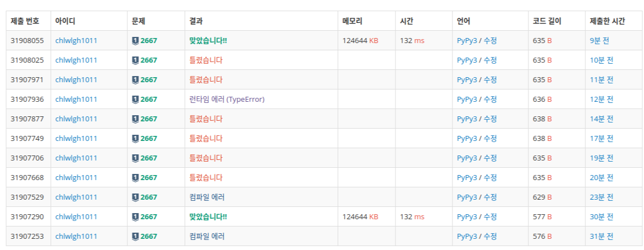Click submission number 31907749

27,139
